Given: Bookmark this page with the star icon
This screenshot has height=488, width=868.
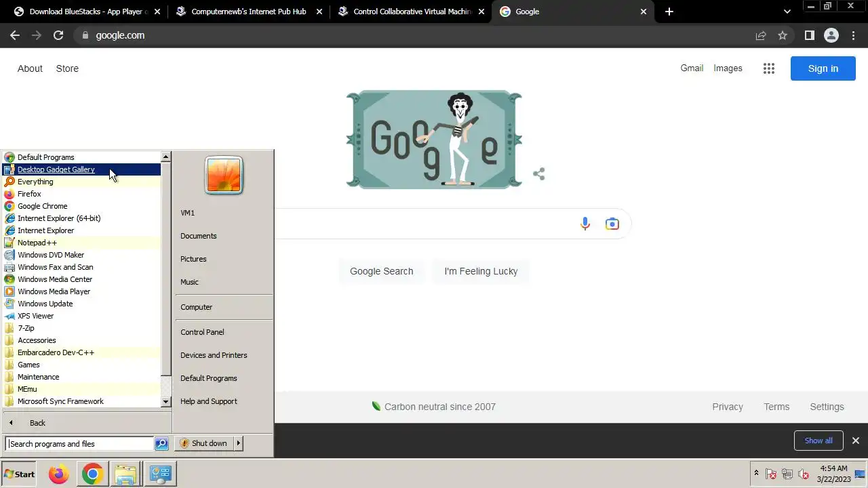Looking at the screenshot, I should (783, 35).
